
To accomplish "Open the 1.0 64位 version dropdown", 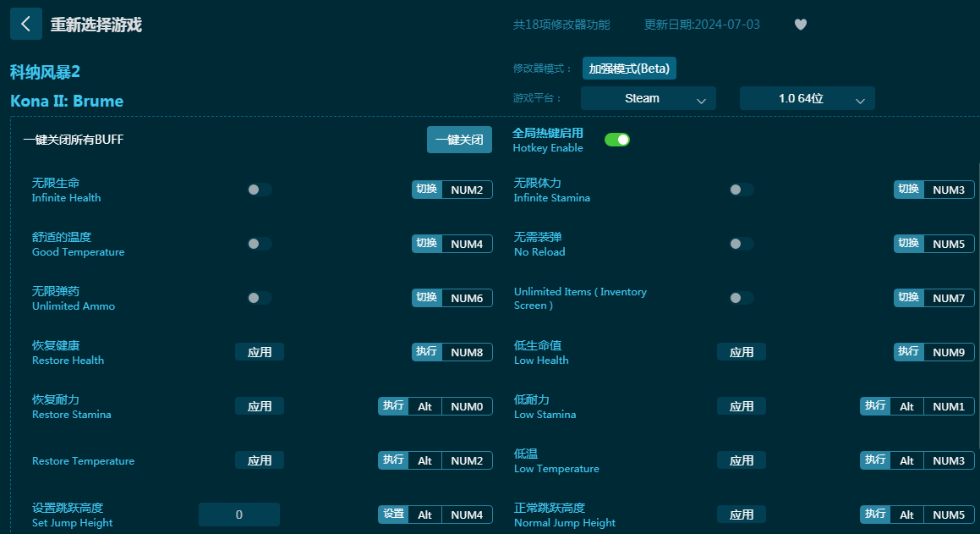I will coord(807,98).
